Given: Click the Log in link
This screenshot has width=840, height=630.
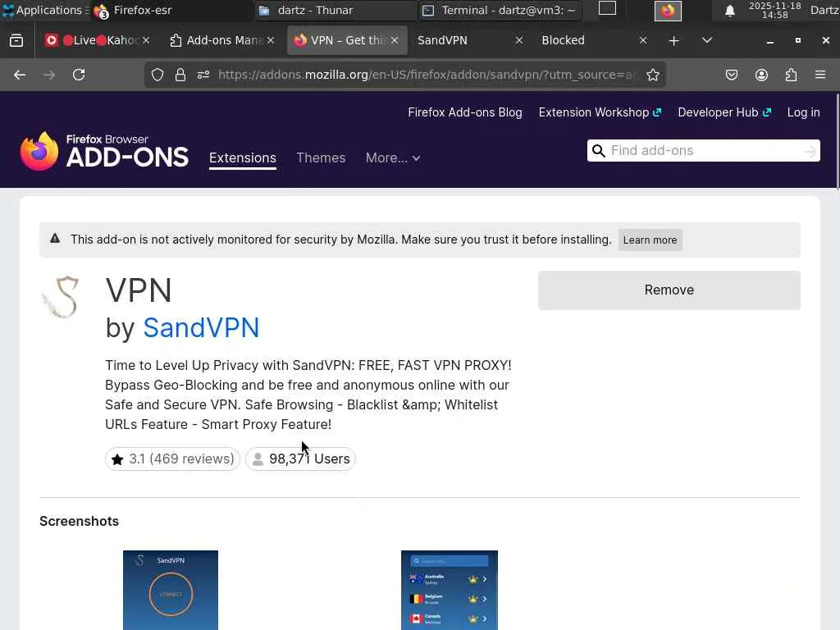Looking at the screenshot, I should 803,112.
